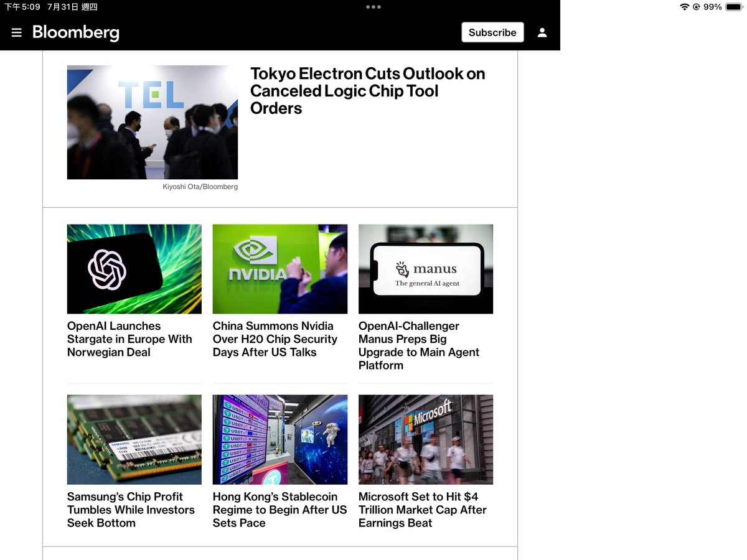
Task: Tap the three-dot multitasking indicator
Action: [374, 7]
